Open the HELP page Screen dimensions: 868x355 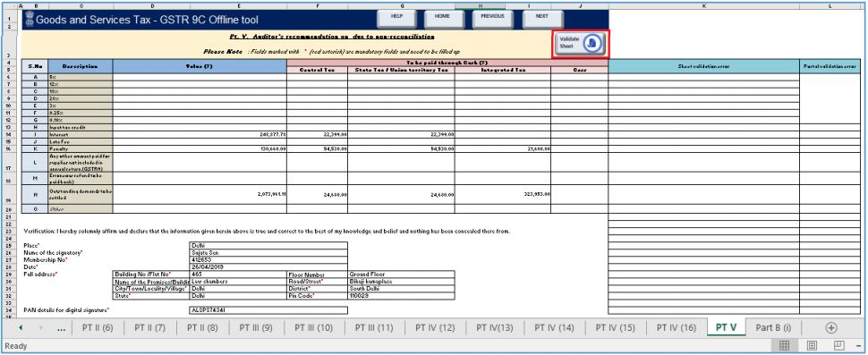point(397,18)
